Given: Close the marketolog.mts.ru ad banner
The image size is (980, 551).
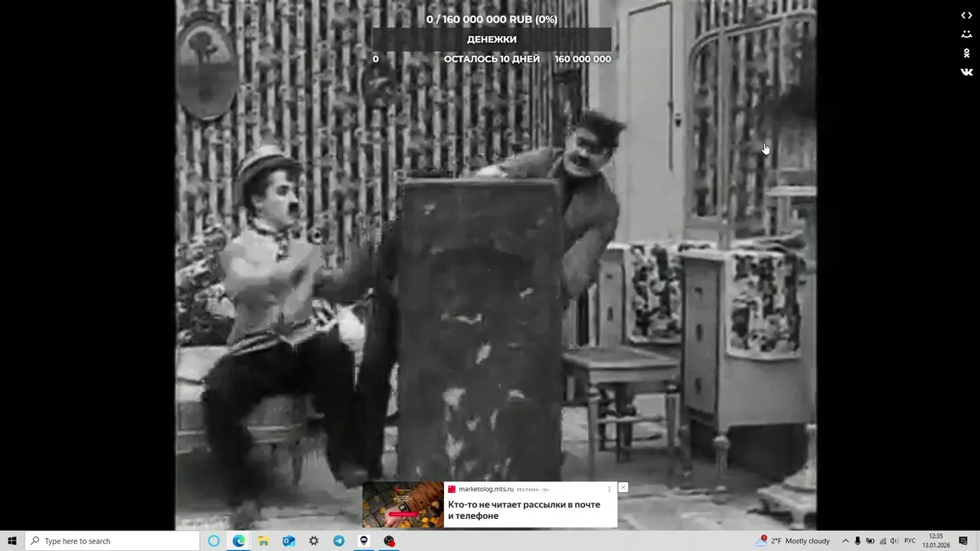Looking at the screenshot, I should coord(622,487).
